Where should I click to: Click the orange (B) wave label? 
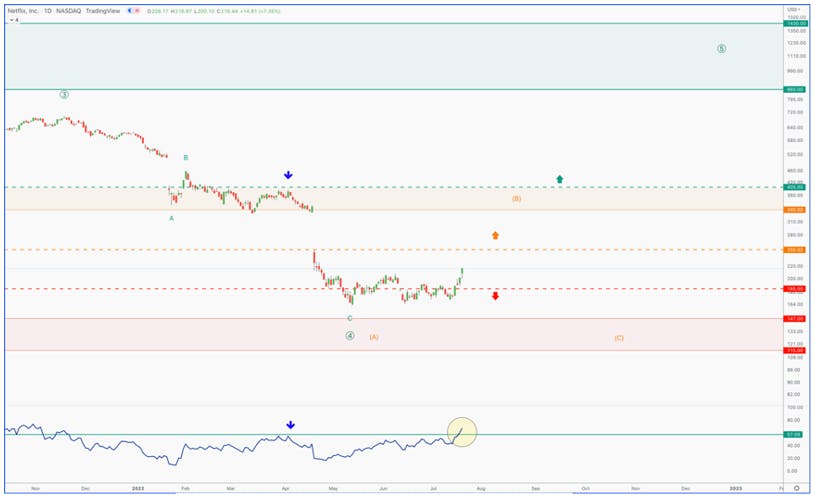516,199
